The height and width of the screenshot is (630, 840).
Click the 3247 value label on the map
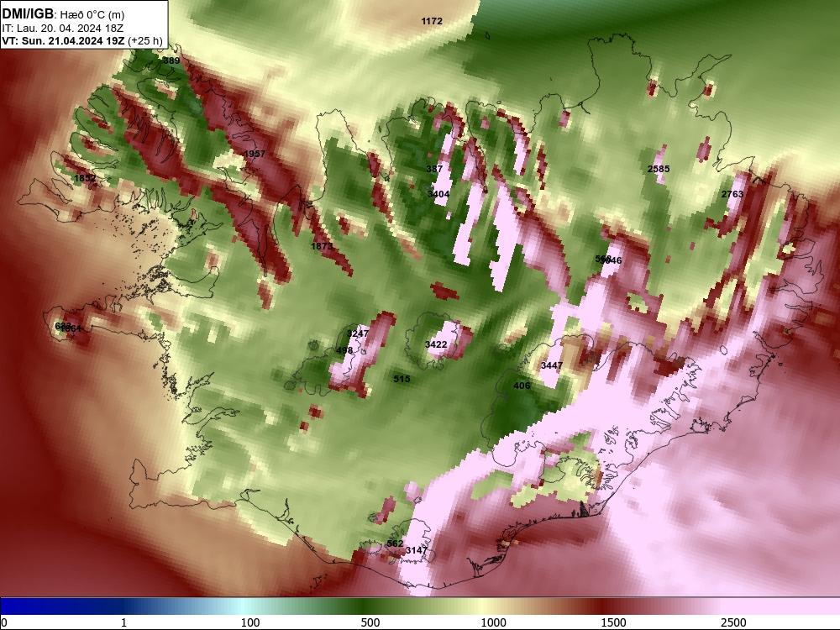point(358,333)
